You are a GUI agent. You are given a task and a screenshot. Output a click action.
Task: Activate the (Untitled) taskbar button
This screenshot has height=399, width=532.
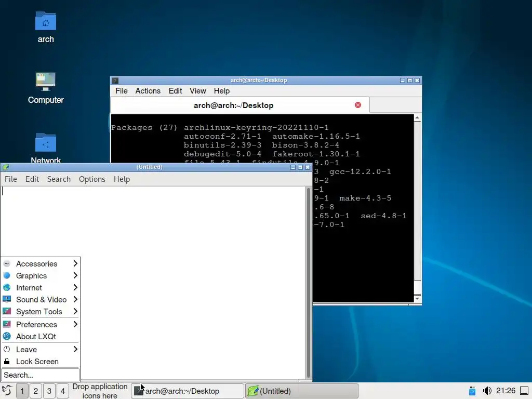tap(302, 391)
